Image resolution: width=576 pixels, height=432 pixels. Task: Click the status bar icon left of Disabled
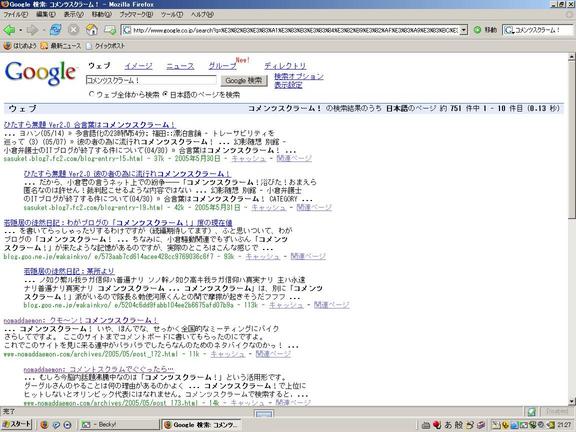(x=531, y=412)
